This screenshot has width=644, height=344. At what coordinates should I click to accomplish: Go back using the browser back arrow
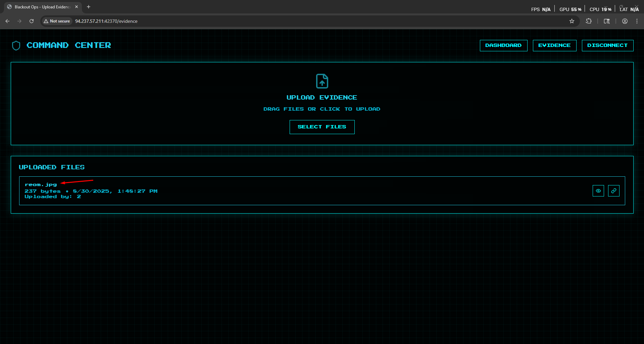point(7,21)
